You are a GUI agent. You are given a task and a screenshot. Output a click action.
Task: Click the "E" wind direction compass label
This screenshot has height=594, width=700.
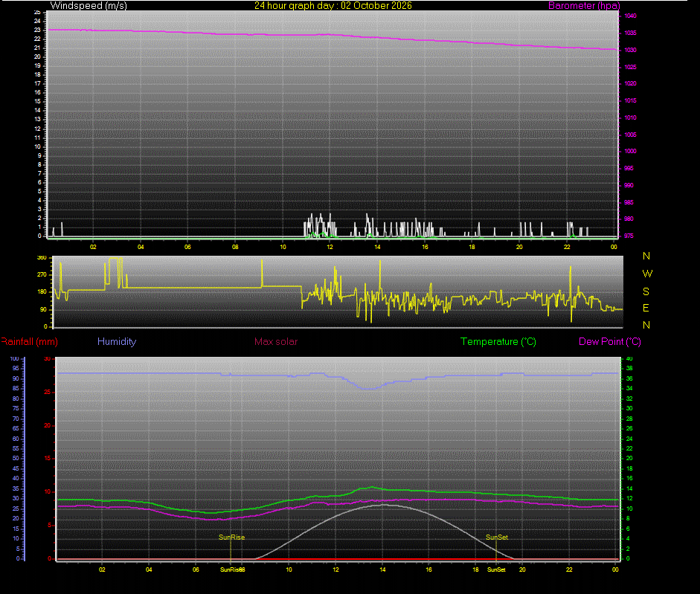(x=646, y=308)
